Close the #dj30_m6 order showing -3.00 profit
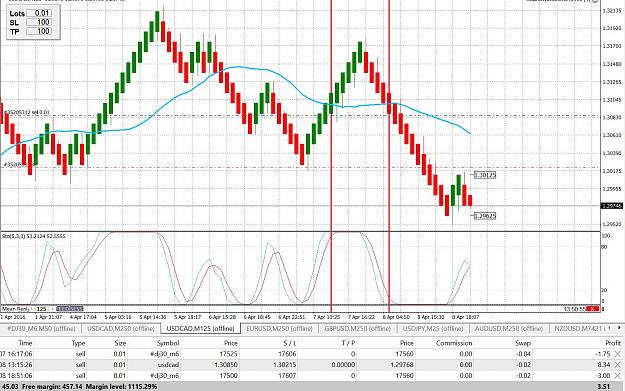 tap(618, 375)
